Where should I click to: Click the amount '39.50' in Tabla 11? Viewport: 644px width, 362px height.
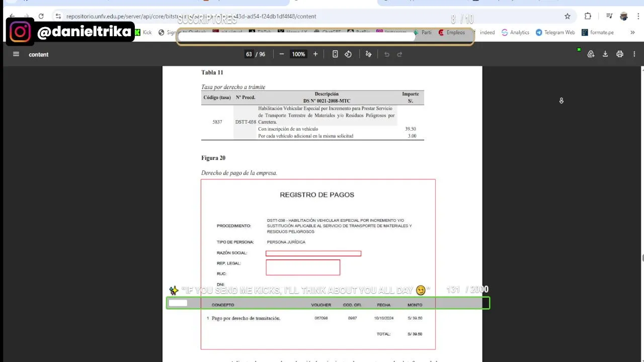click(411, 129)
